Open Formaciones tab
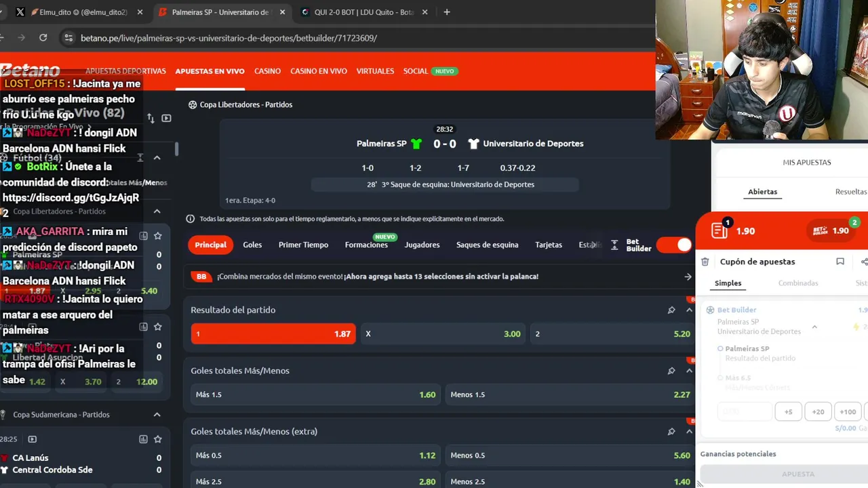 (366, 245)
